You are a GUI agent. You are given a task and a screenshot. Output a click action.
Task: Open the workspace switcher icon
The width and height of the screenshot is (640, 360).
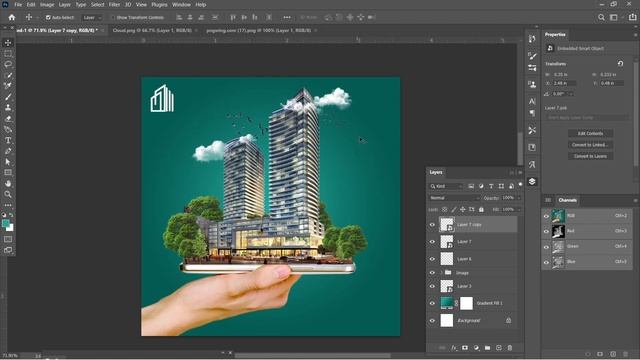coord(613,18)
